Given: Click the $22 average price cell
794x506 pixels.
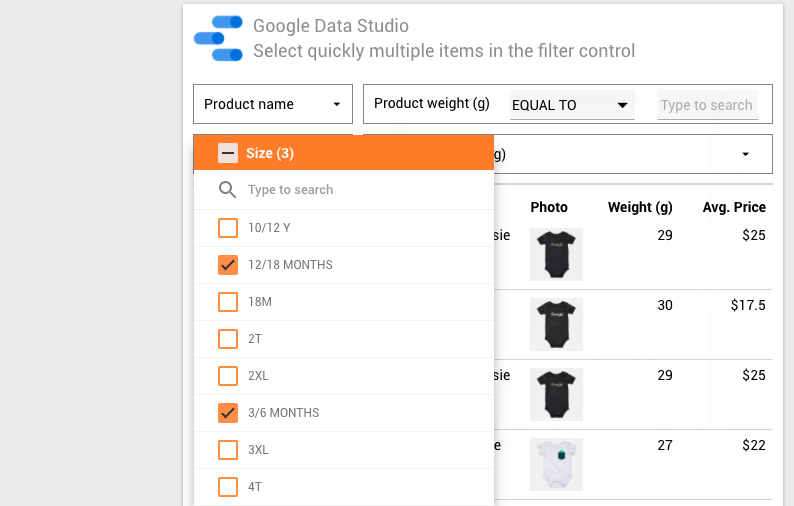Looking at the screenshot, I should click(754, 445).
